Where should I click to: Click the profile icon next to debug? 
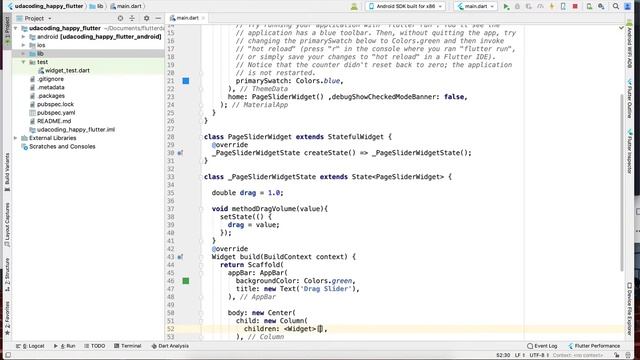click(x=540, y=6)
